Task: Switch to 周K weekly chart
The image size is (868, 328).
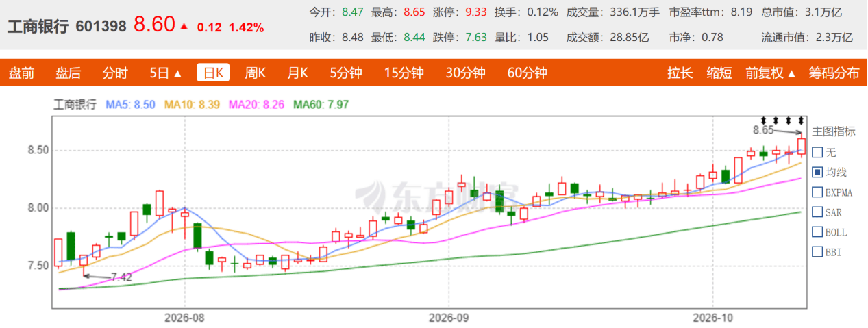Action: click(x=255, y=73)
